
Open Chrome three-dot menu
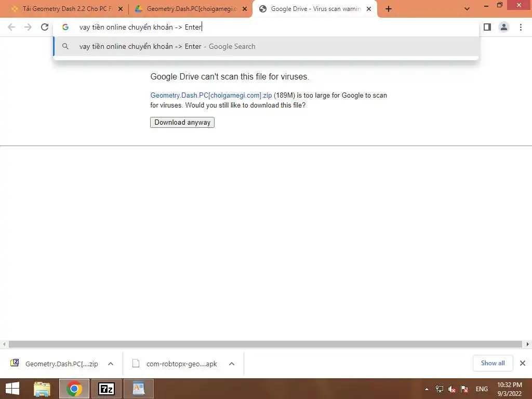coord(521,27)
